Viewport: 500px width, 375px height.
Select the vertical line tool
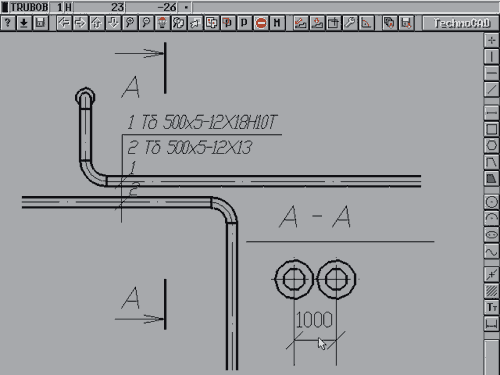(x=491, y=57)
